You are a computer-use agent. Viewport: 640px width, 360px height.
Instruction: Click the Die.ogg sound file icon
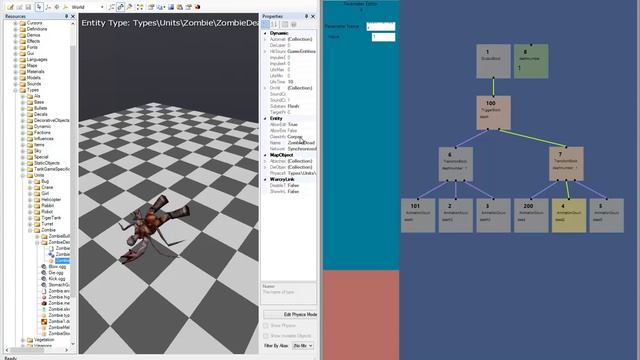click(x=44, y=273)
